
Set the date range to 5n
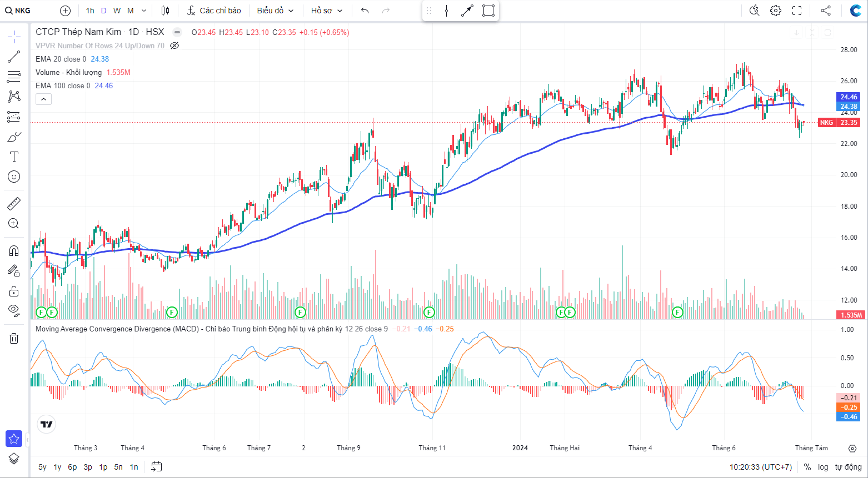click(x=118, y=467)
